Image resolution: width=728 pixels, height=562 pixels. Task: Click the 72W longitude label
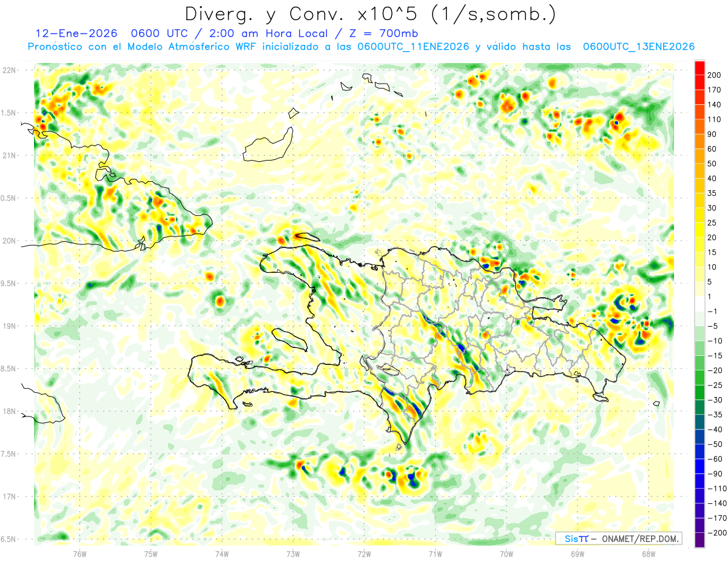(x=365, y=553)
